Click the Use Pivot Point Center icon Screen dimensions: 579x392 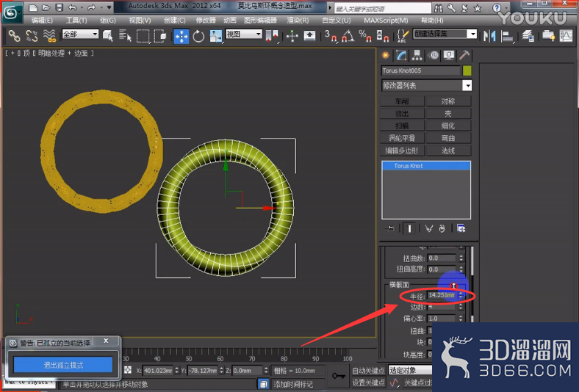pyautogui.click(x=272, y=36)
